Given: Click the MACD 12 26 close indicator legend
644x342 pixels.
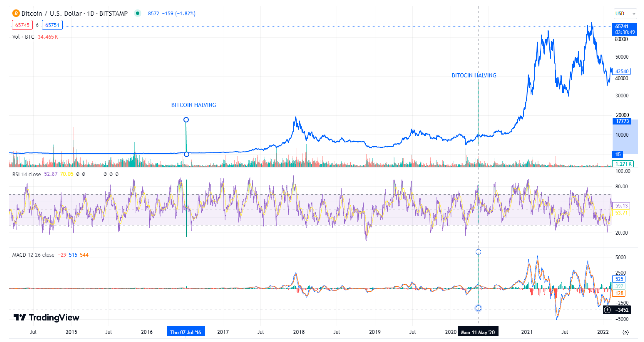Looking at the screenshot, I should pyautogui.click(x=33, y=255).
